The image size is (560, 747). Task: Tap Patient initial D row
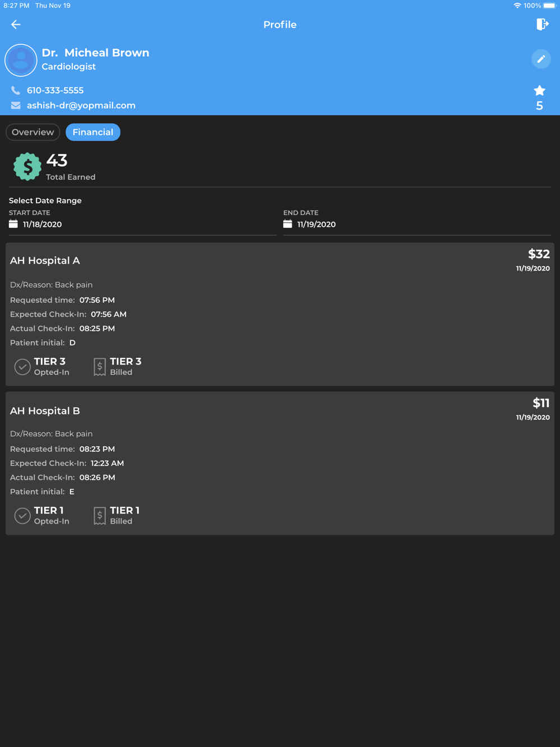[x=43, y=343]
